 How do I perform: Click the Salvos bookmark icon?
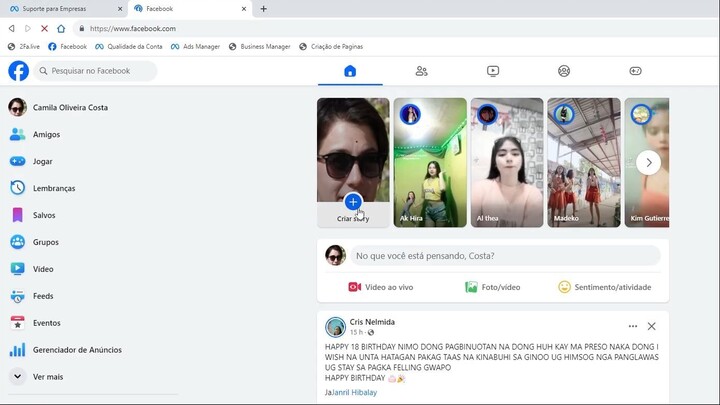tap(17, 215)
